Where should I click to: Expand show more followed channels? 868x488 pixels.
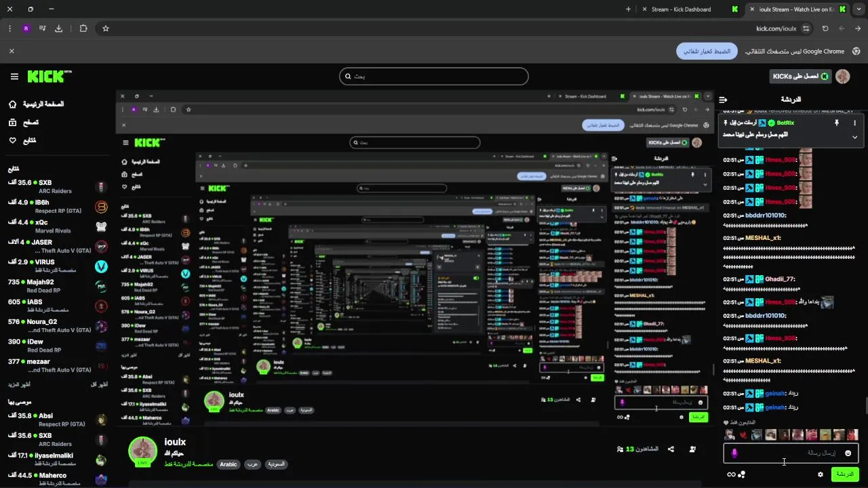point(18,384)
